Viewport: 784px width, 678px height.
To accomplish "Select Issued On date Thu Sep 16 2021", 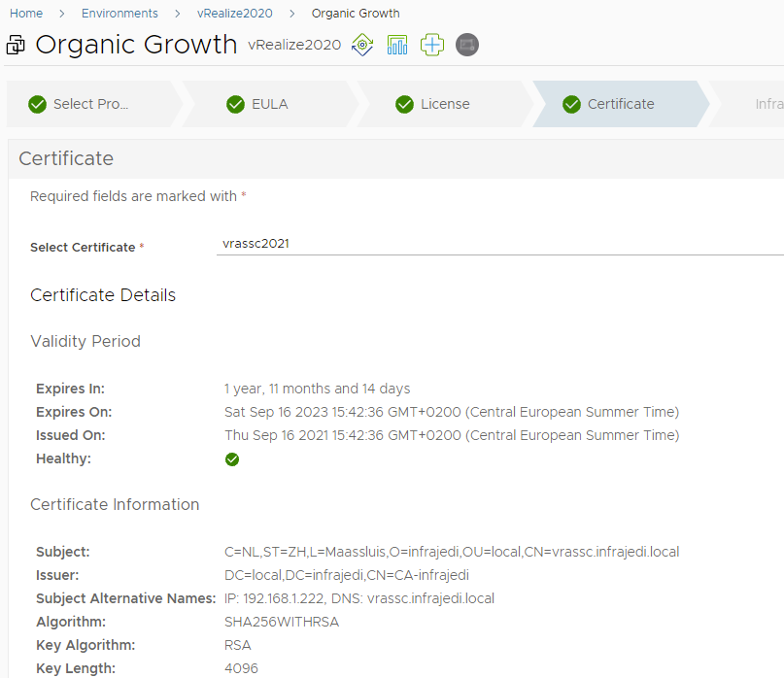I will pos(452,435).
